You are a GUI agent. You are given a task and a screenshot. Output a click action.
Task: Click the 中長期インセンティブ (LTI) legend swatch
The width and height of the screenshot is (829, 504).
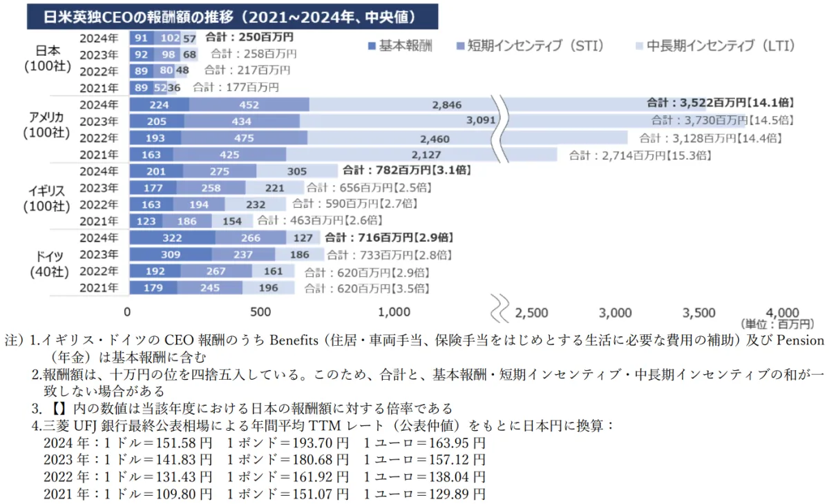click(639, 46)
